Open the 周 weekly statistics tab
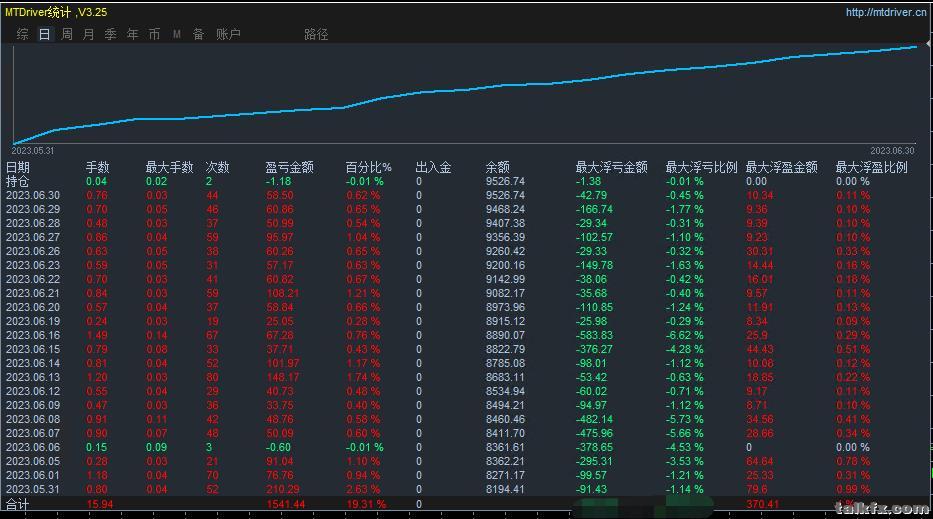Screen dimensions: 933x519 pos(67,35)
